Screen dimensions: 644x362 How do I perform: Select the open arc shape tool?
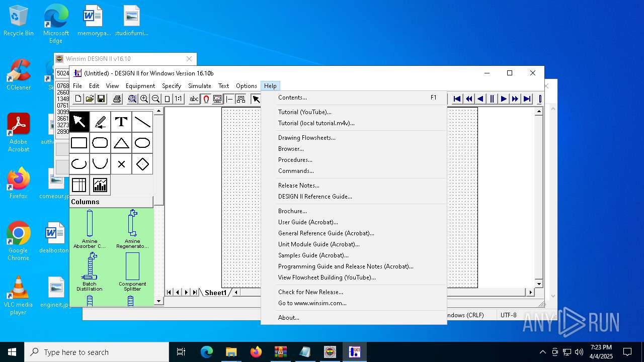[79, 164]
